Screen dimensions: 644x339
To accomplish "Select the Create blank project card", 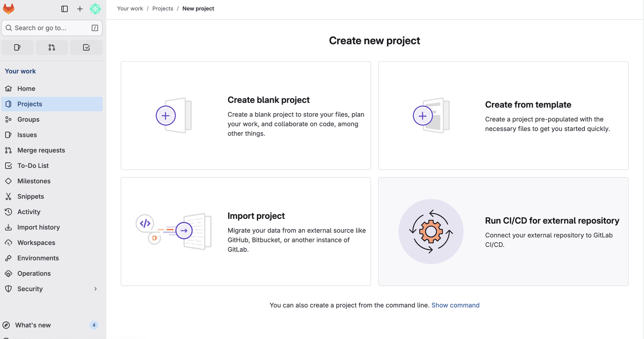I will tap(246, 116).
